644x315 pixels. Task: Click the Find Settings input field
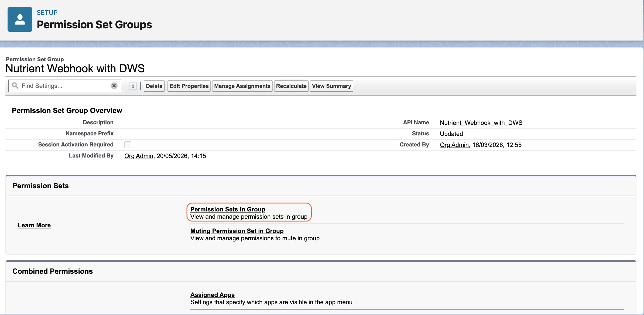(x=65, y=86)
